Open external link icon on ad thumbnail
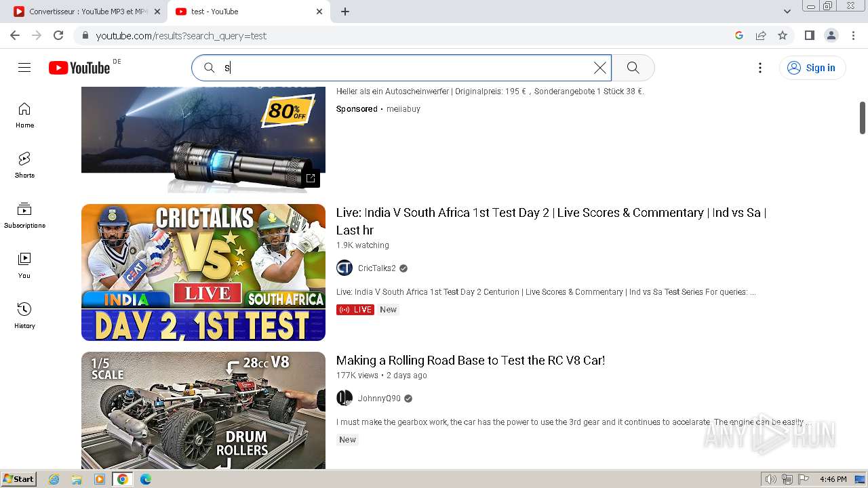 pos(311,178)
